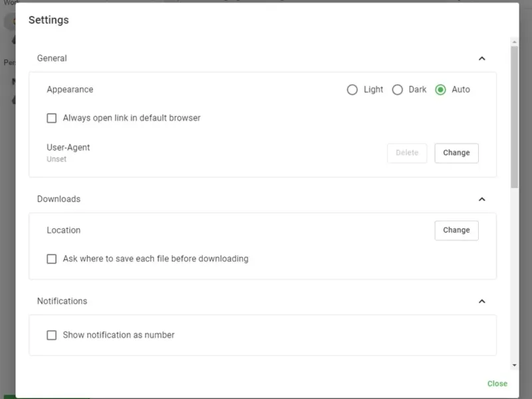Screen dimensions: 532x399
Task: Click the General section heading text
Action: point(52,59)
